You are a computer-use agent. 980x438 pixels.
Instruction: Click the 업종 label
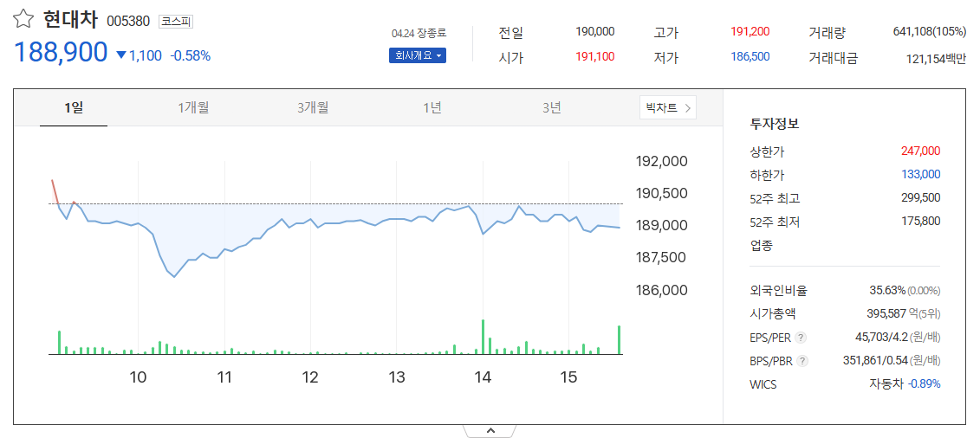coord(762,245)
